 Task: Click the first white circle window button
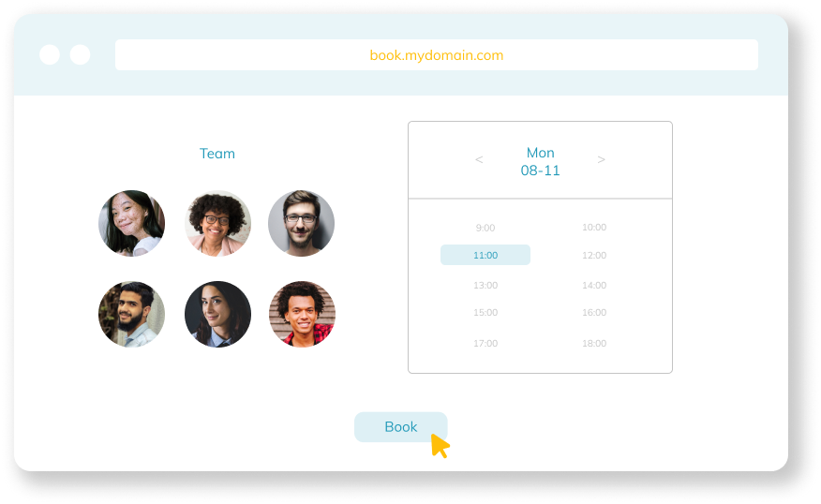[50, 54]
